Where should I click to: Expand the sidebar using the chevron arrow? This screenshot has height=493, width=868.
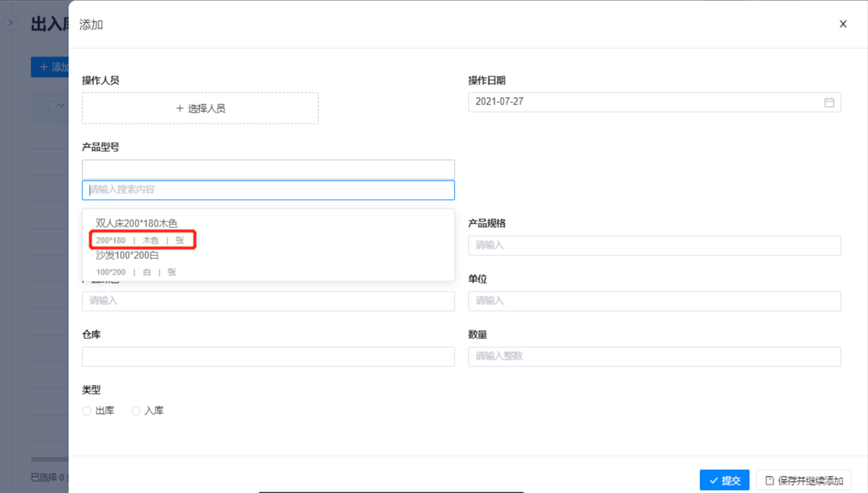click(x=10, y=23)
